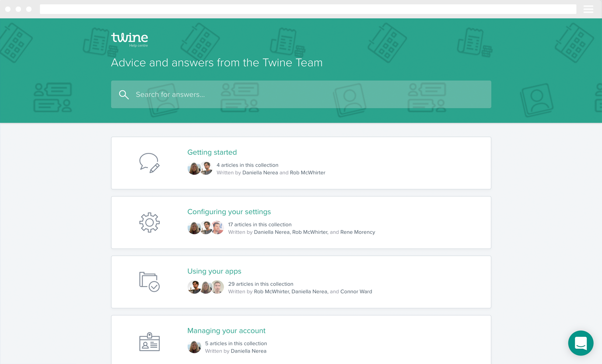Click first author avatar in Getting started
Screen dimensions: 602x364
[193, 168]
